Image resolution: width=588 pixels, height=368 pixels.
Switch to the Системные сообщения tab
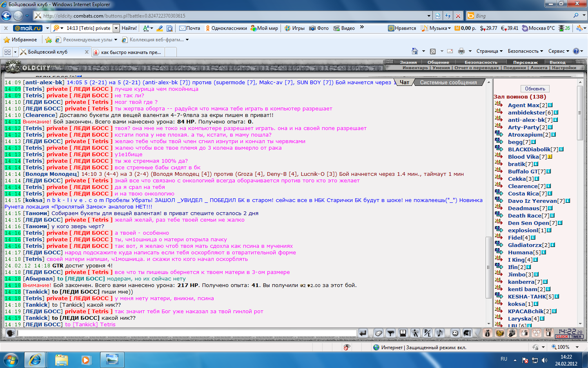[x=448, y=82]
